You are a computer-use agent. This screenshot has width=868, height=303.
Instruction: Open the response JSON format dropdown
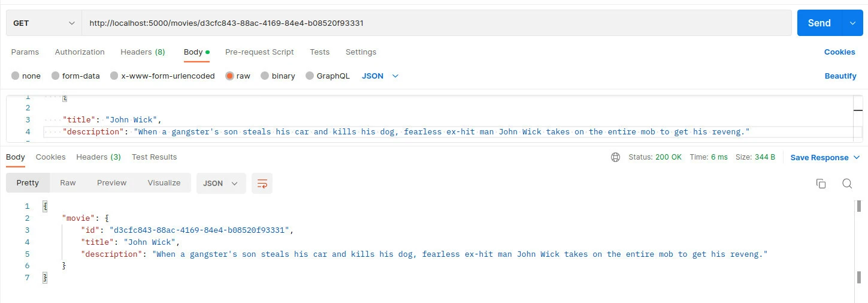(220, 184)
